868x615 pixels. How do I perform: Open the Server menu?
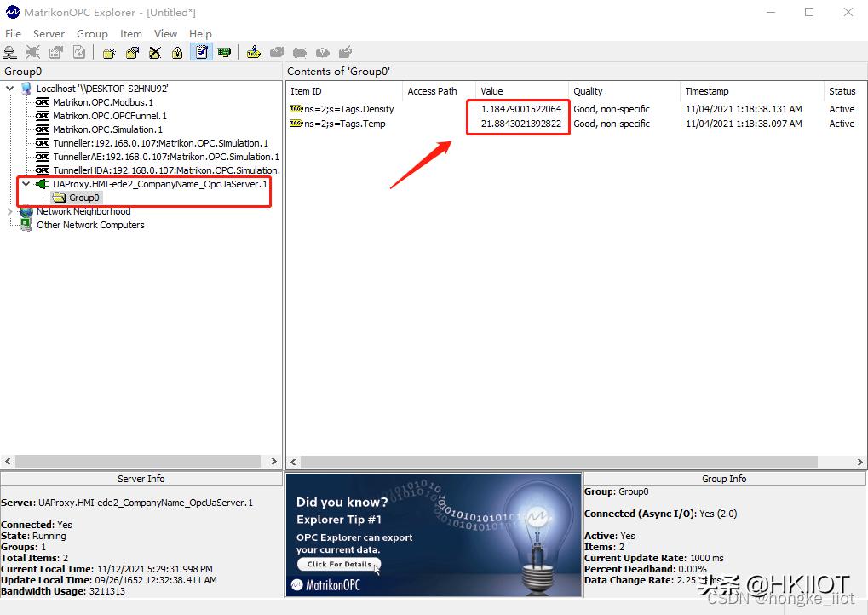pos(49,34)
